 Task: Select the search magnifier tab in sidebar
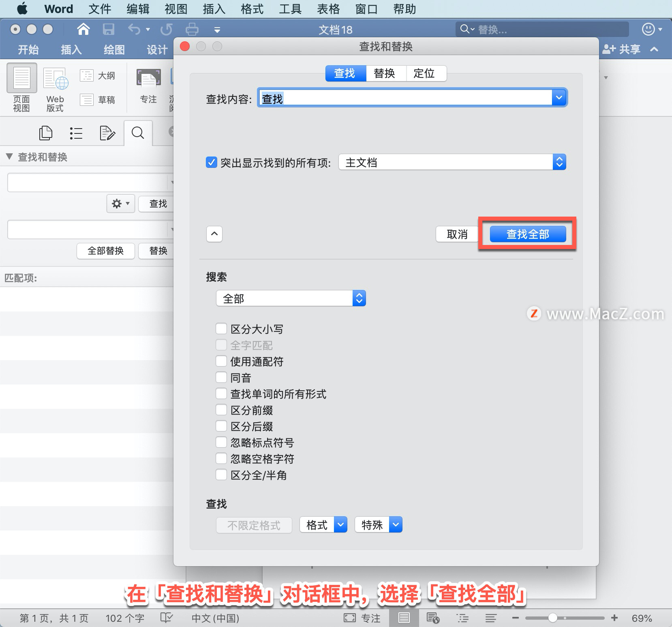tap(138, 133)
